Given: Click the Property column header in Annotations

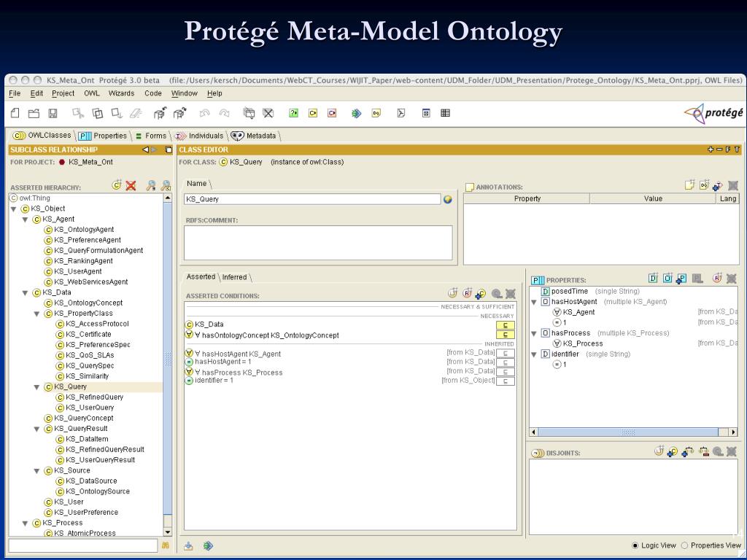Looking at the screenshot, I should pyautogui.click(x=527, y=198).
